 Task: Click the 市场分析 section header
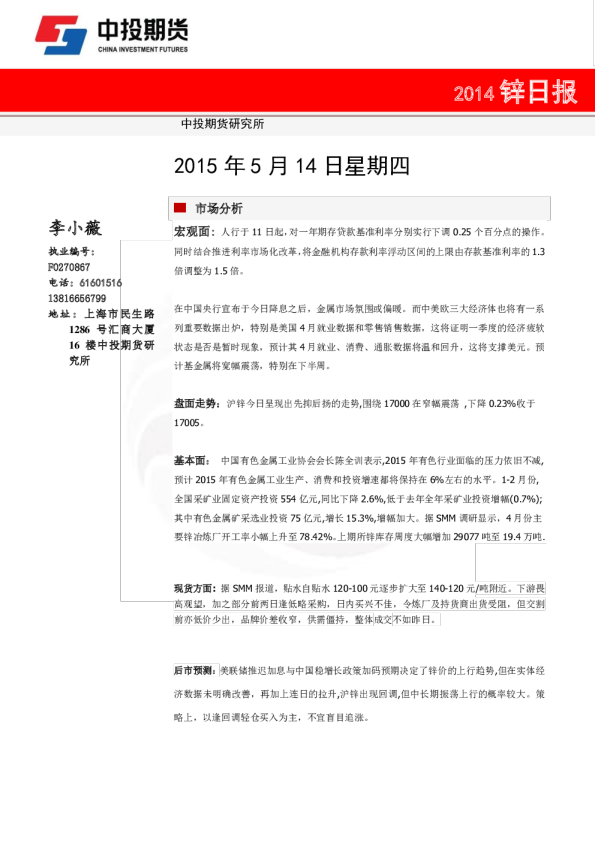pos(219,208)
